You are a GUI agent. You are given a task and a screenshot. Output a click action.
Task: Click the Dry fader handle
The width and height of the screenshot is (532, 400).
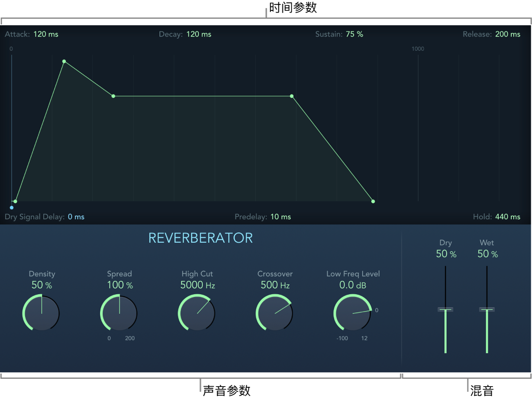445,309
